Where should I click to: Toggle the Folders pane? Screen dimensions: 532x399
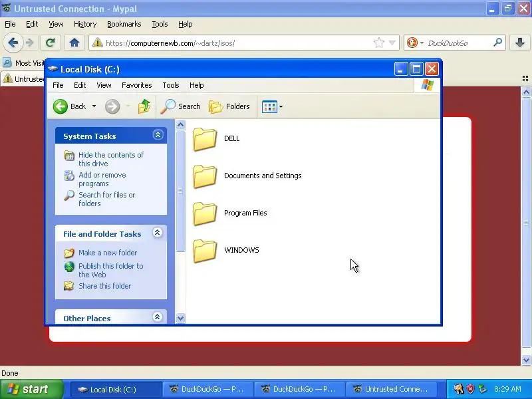point(229,106)
